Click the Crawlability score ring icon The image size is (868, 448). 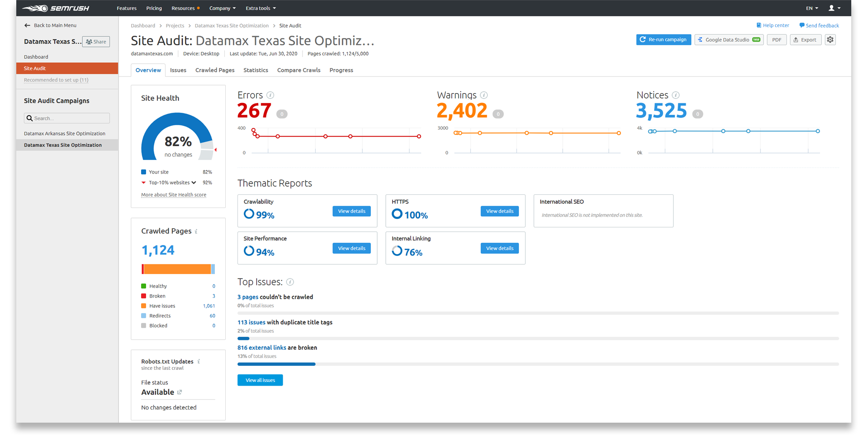(249, 214)
